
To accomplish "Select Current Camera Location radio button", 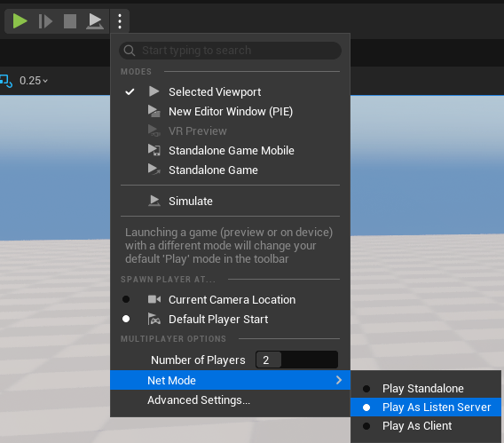I will point(126,299).
